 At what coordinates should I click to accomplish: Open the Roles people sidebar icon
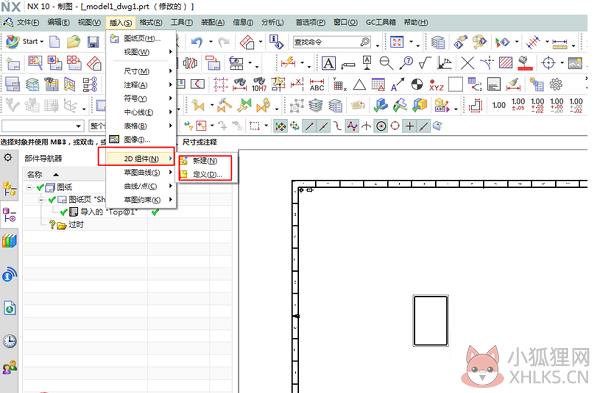pos(9,368)
